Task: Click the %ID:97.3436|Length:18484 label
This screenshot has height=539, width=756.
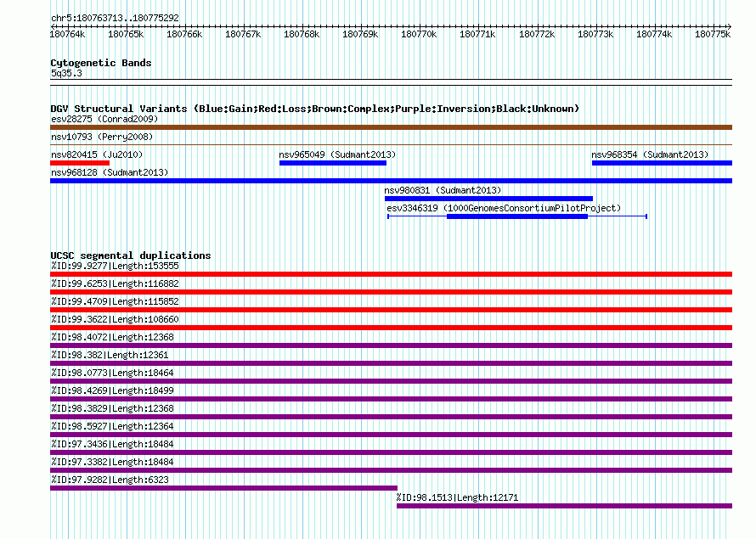Action: [112, 444]
